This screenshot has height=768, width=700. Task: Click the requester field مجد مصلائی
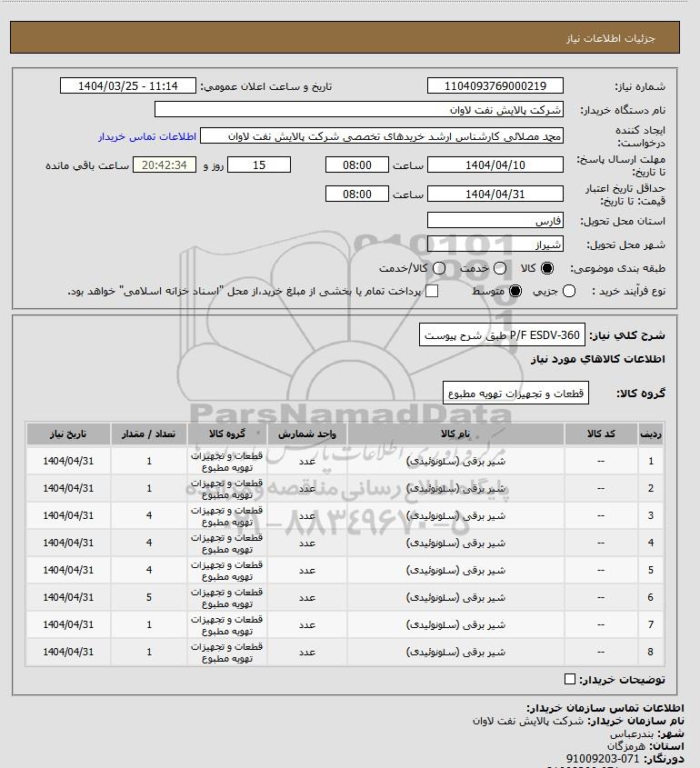(x=382, y=136)
